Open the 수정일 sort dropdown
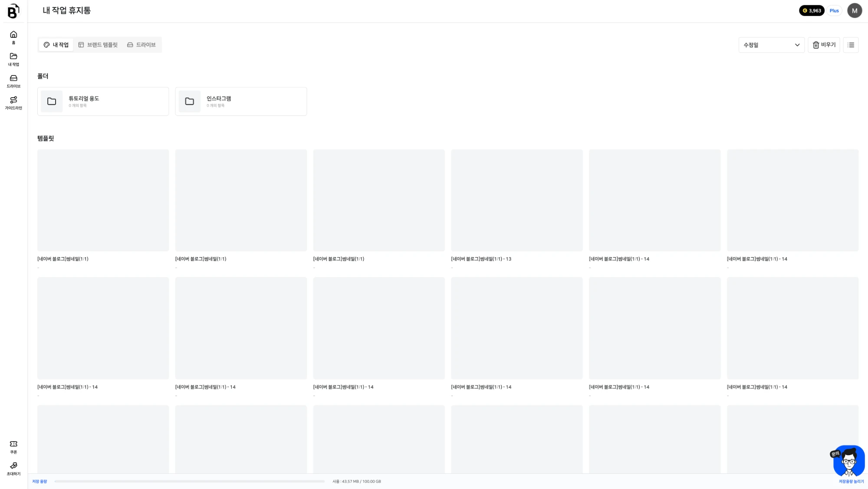The width and height of the screenshot is (868, 489). click(x=771, y=45)
